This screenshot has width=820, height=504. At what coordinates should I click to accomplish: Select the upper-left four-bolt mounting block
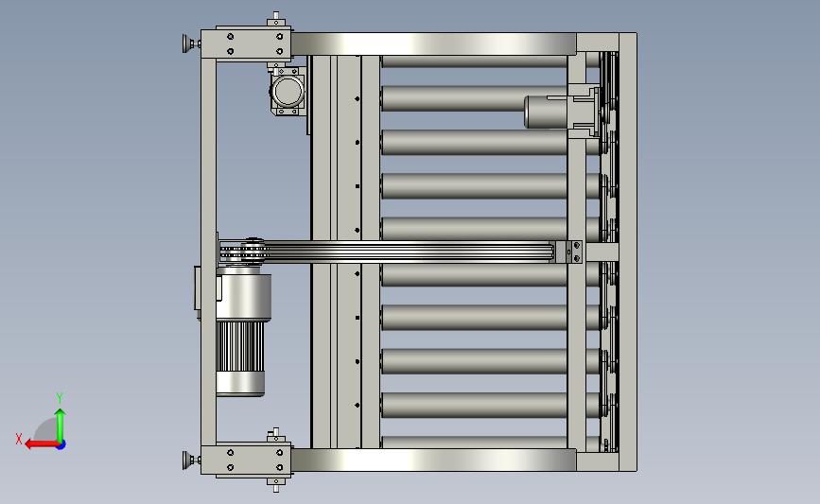point(246,43)
